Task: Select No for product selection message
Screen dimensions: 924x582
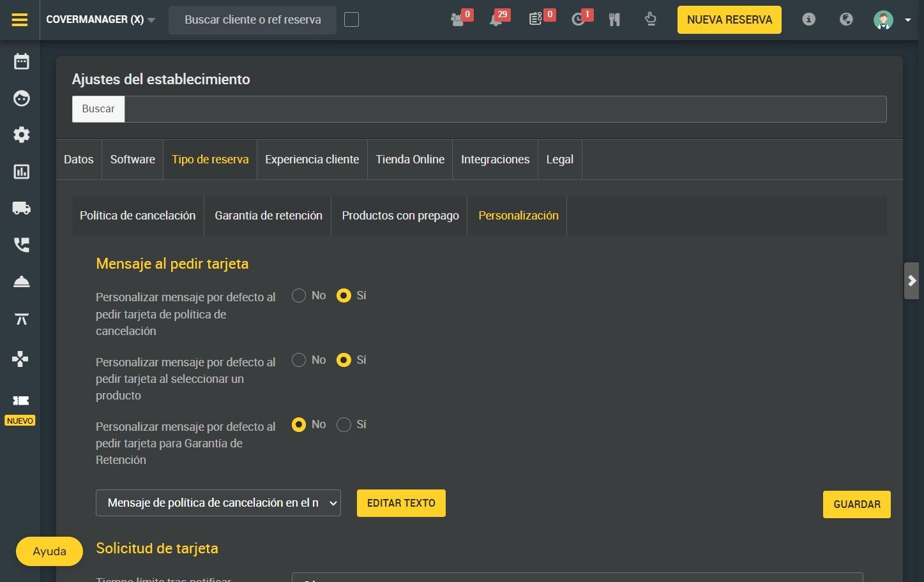Action: (299, 360)
